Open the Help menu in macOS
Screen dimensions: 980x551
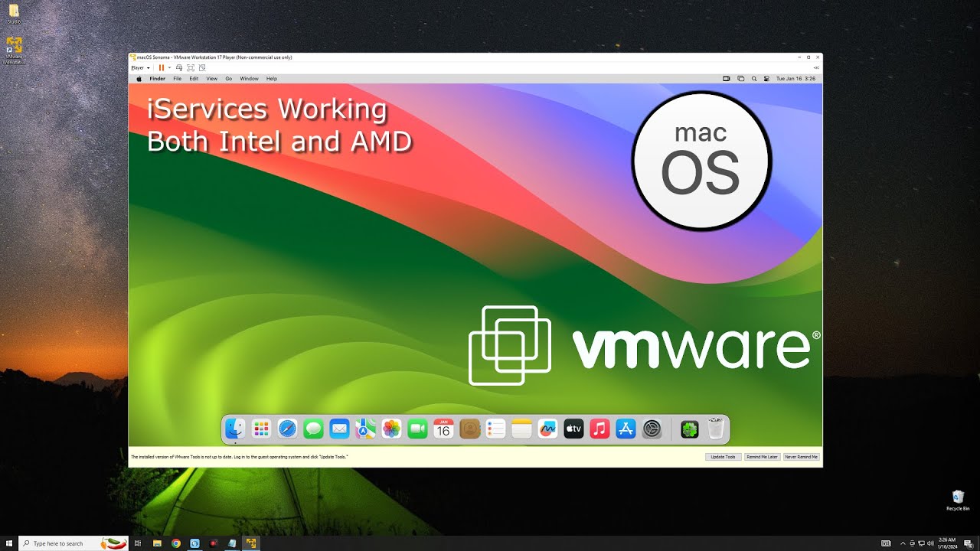(271, 79)
